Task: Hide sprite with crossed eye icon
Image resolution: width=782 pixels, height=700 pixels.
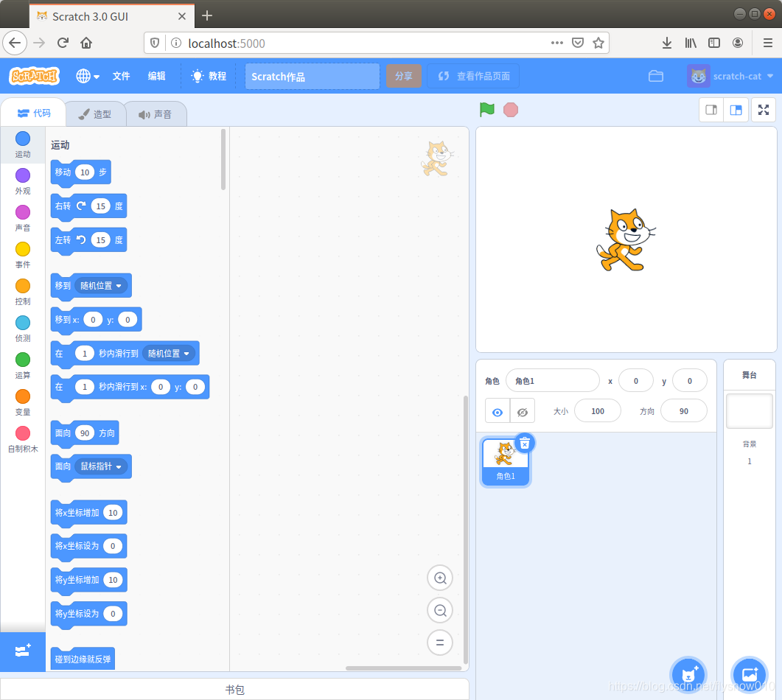Action: [522, 412]
